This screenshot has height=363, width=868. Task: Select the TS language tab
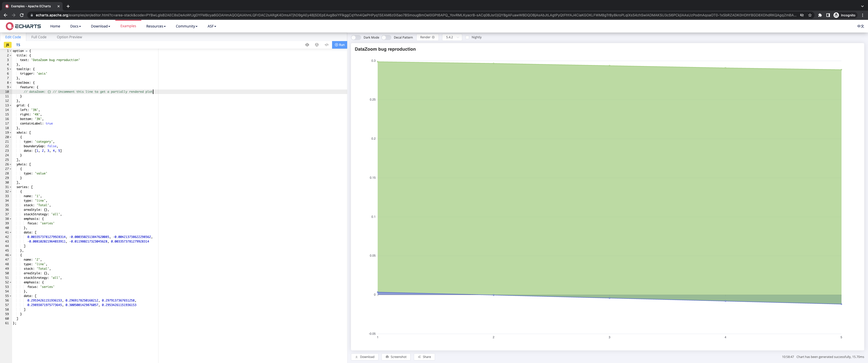tap(18, 45)
